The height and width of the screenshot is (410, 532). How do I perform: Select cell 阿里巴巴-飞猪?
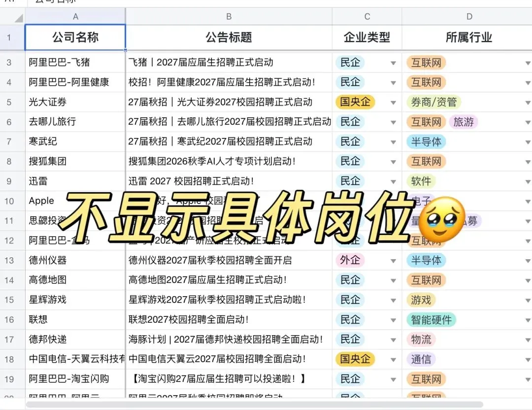[75, 63]
